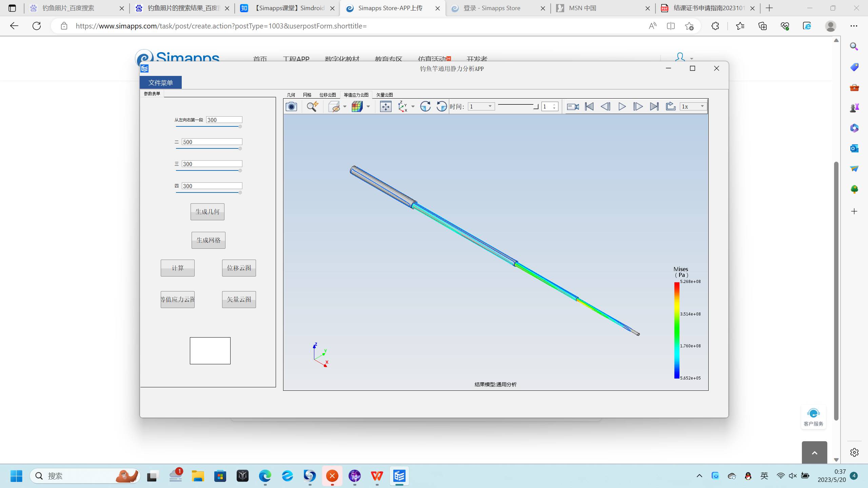Image resolution: width=868 pixels, height=488 pixels.
Task: Click the rotate counterclockwise icon
Action: click(441, 106)
